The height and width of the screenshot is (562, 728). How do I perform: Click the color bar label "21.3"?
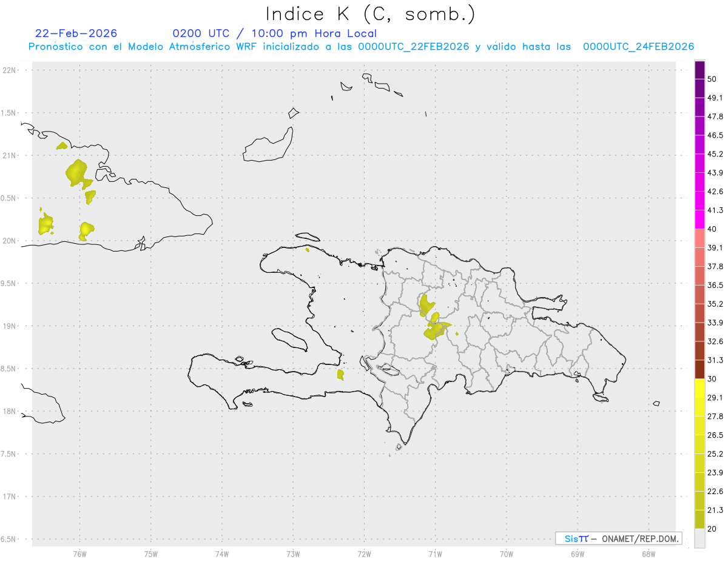[716, 510]
